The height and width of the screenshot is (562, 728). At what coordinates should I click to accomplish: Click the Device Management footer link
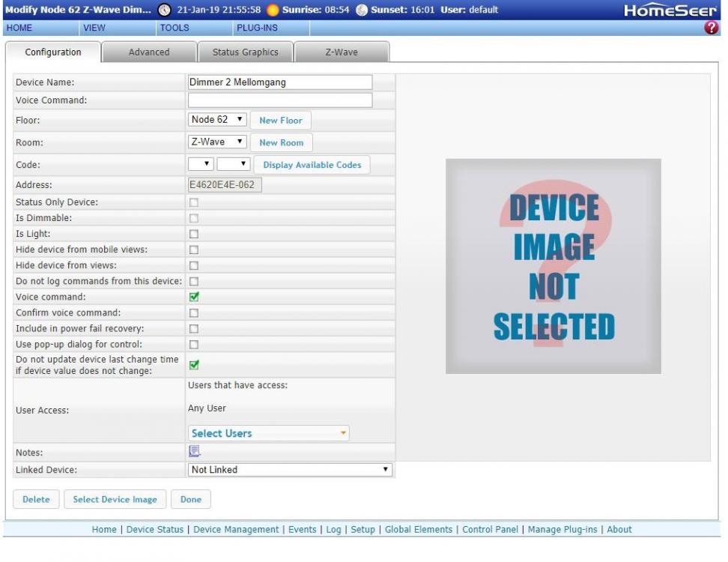pyautogui.click(x=236, y=529)
